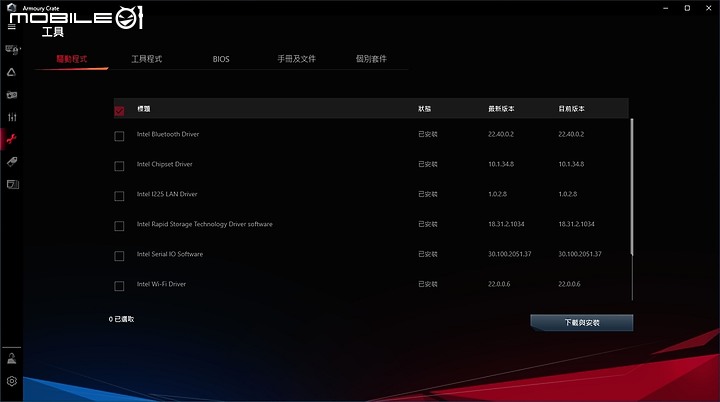This screenshot has height=402, width=720.
Task: Click the Intel Bluetooth Driver title
Action: click(x=168, y=134)
